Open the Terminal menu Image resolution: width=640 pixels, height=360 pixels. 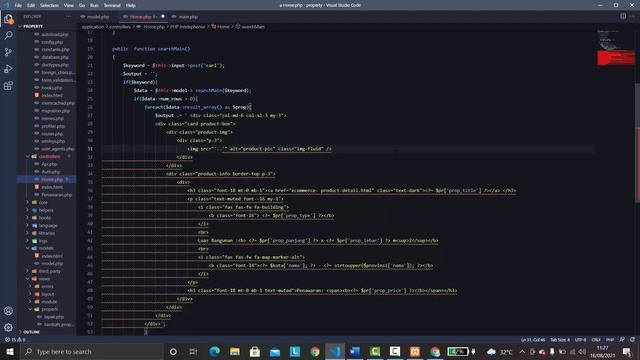coord(112,5)
